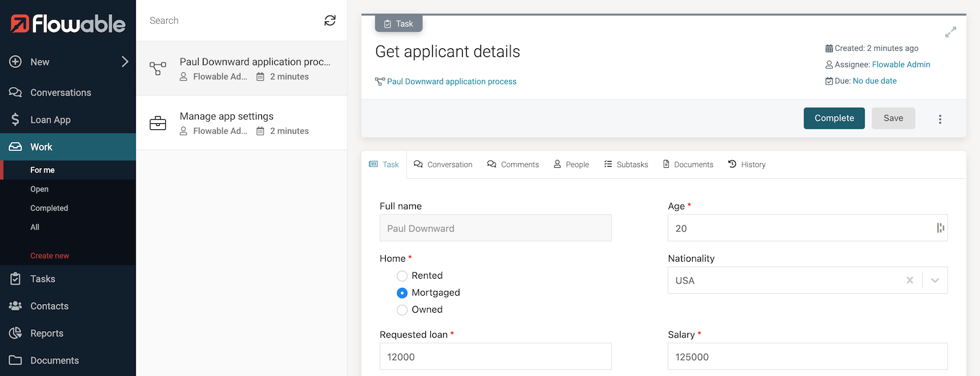The width and height of the screenshot is (980, 376).
Task: Switch to the Task tab
Action: (384, 165)
